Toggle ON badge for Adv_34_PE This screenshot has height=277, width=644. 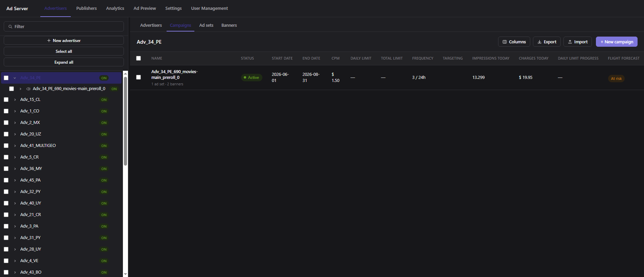[104, 78]
